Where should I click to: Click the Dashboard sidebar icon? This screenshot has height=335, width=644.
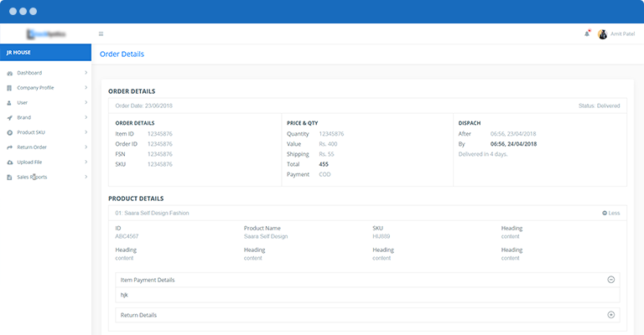[x=9, y=73]
